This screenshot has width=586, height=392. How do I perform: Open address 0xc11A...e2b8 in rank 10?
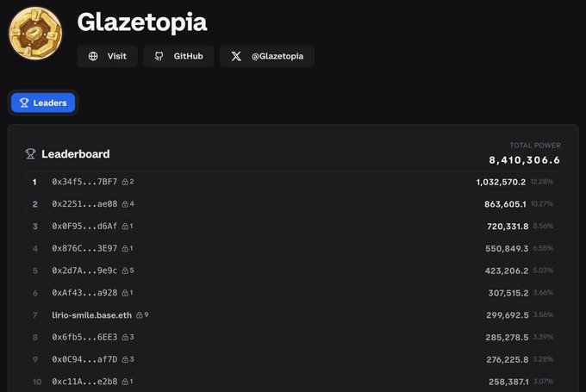[x=84, y=382]
